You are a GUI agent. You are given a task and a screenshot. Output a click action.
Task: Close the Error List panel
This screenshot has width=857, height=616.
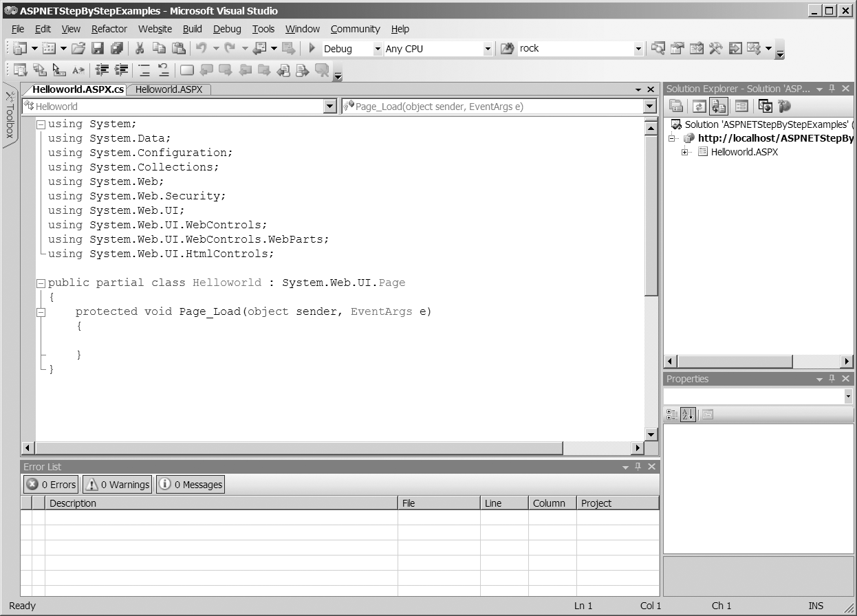[652, 466]
